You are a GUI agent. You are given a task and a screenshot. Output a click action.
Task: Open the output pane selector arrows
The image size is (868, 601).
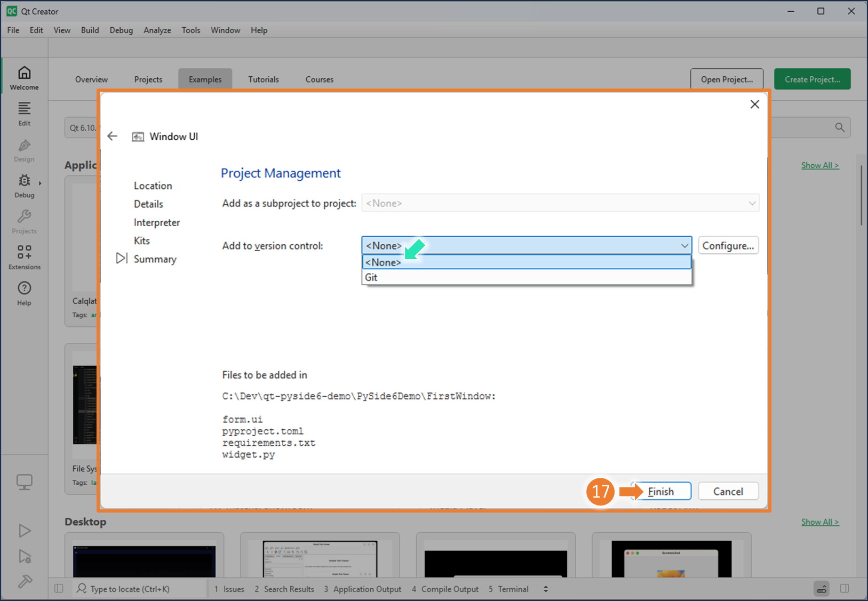[545, 589]
